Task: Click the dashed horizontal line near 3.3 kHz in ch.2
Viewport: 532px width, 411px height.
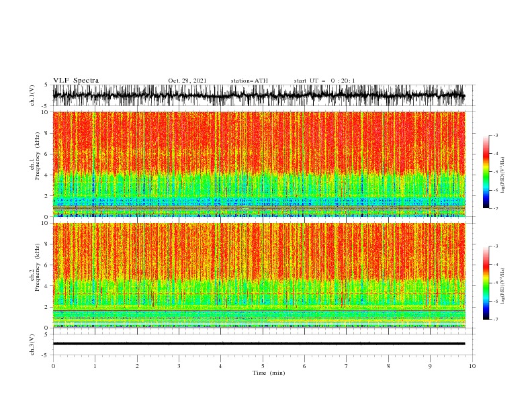Action: [259, 293]
